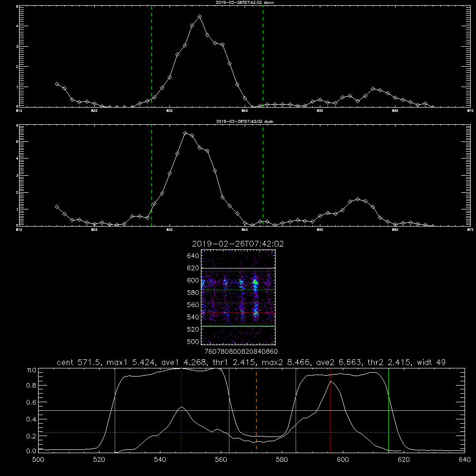Click the '580' y-axis label beside the spectrogram
The width and height of the screenshot is (476, 476).
tap(193, 293)
